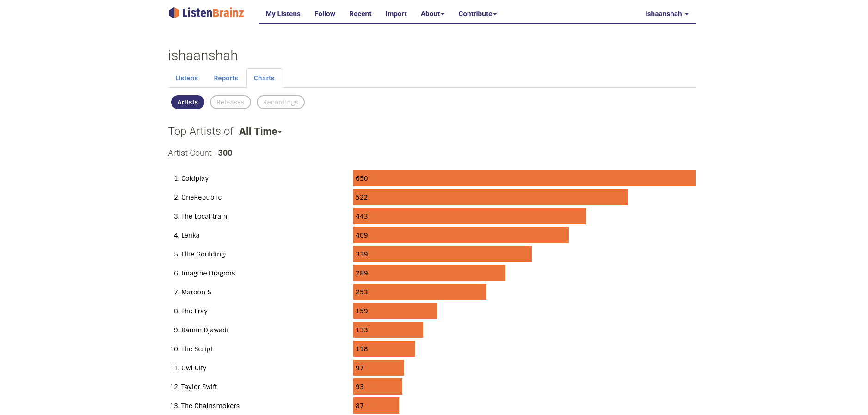Viewport: 868px width, 415px height.
Task: Expand the About dropdown menu
Action: point(432,14)
